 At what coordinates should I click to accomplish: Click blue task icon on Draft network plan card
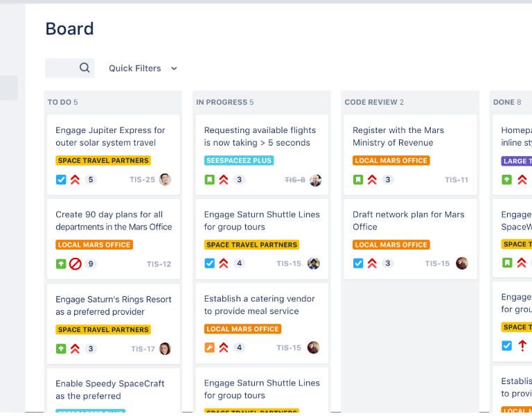click(358, 263)
